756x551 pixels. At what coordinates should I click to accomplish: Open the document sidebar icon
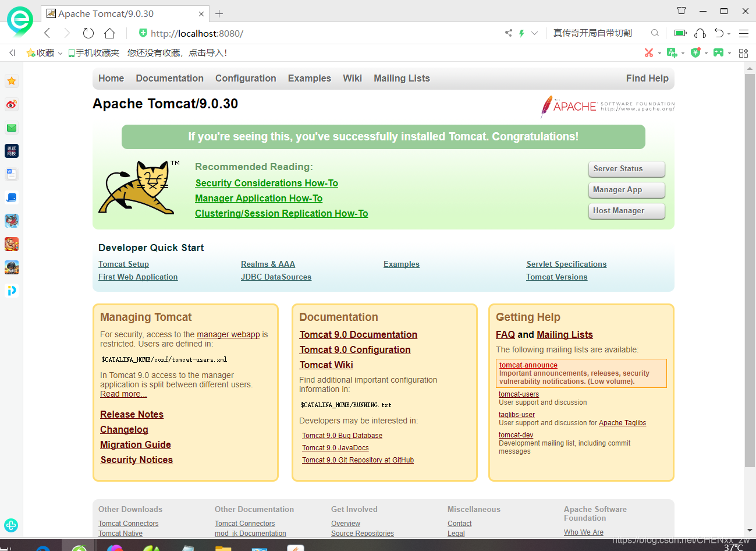point(12,174)
